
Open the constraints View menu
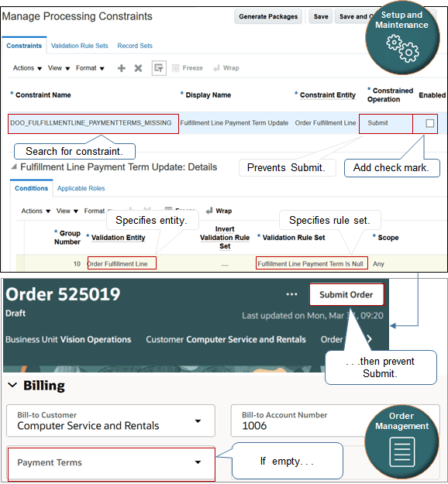pyautogui.click(x=59, y=68)
